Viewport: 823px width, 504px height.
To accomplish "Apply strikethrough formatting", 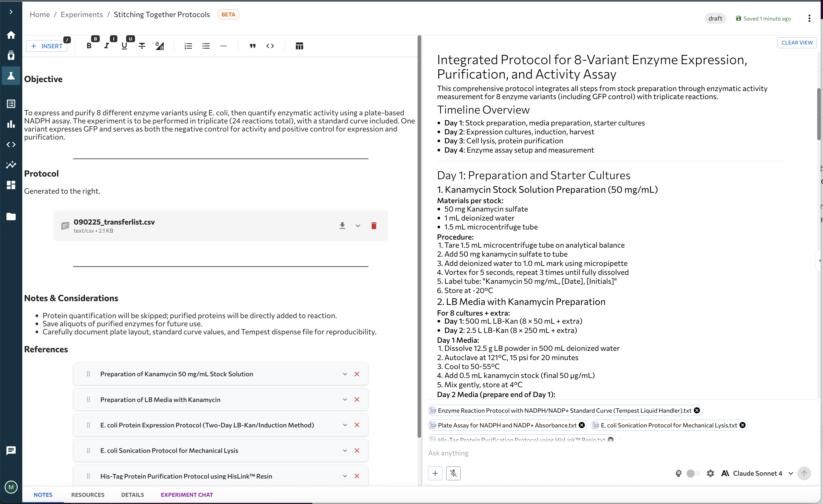I will pos(142,46).
